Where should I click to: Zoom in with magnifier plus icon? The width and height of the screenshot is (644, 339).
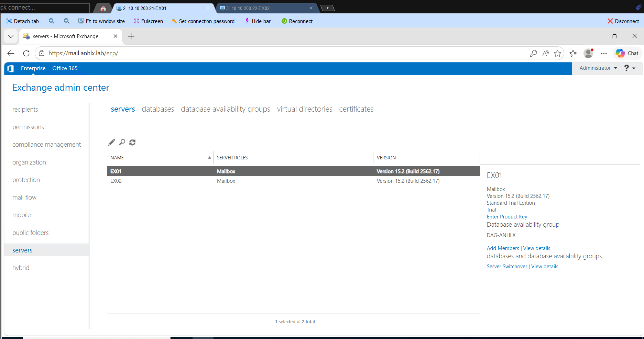[52, 21]
